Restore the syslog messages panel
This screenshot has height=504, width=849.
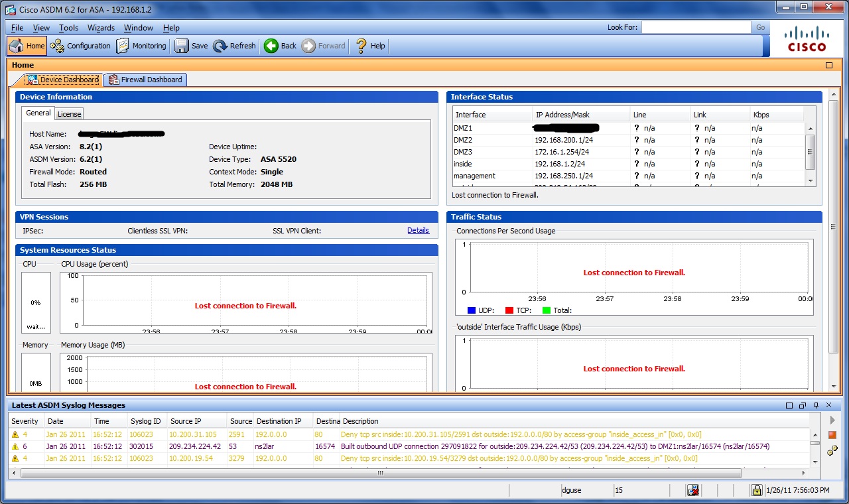click(x=803, y=405)
